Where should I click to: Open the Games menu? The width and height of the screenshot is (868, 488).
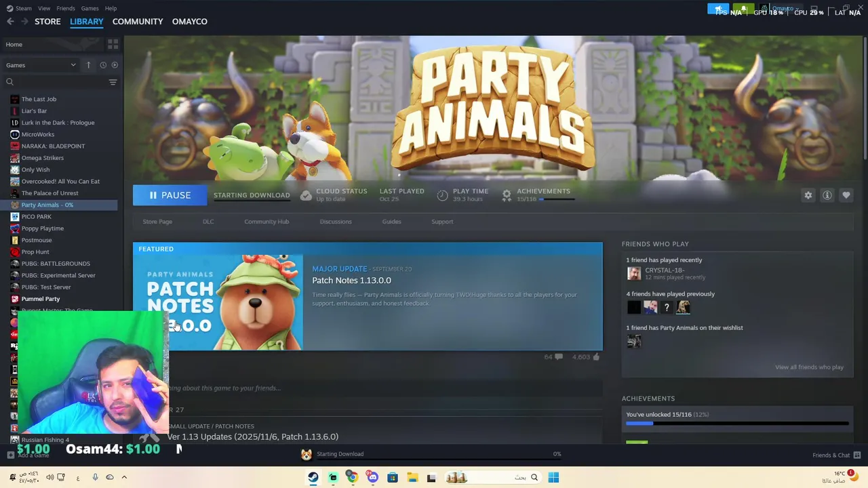[90, 8]
